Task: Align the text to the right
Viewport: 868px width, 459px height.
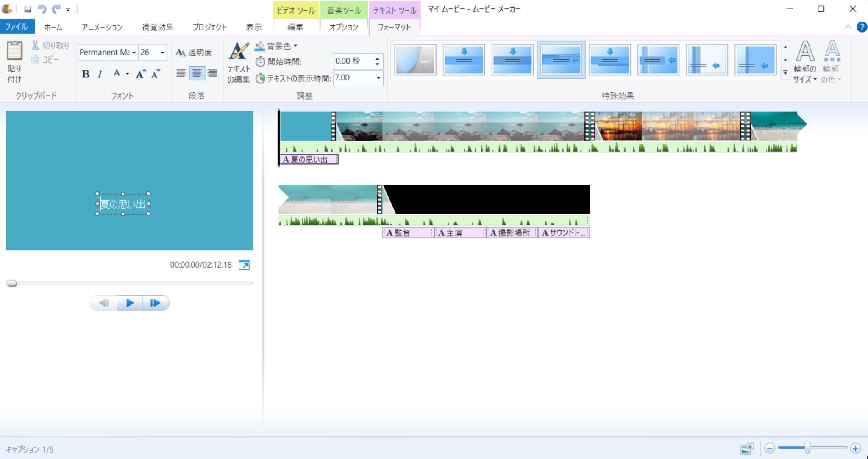Action: point(212,73)
